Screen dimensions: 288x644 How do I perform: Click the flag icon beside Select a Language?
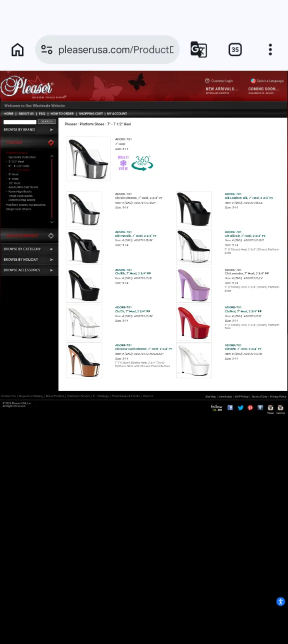click(253, 80)
